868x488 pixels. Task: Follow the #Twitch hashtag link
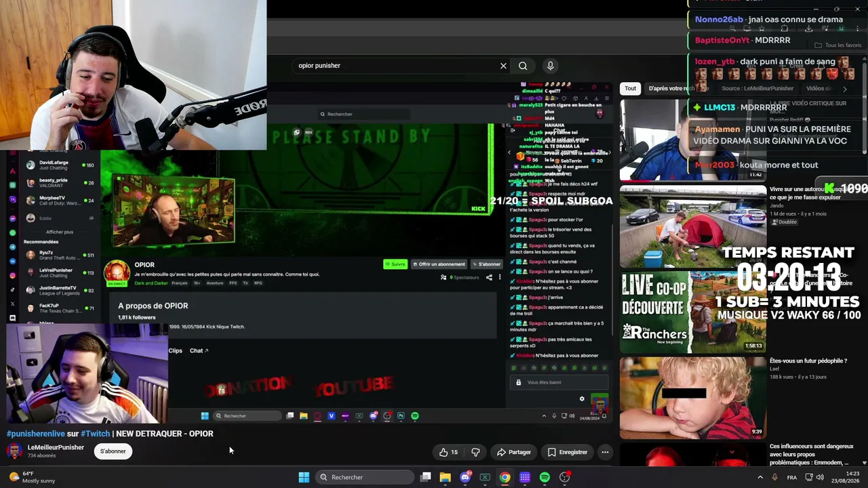95,434
